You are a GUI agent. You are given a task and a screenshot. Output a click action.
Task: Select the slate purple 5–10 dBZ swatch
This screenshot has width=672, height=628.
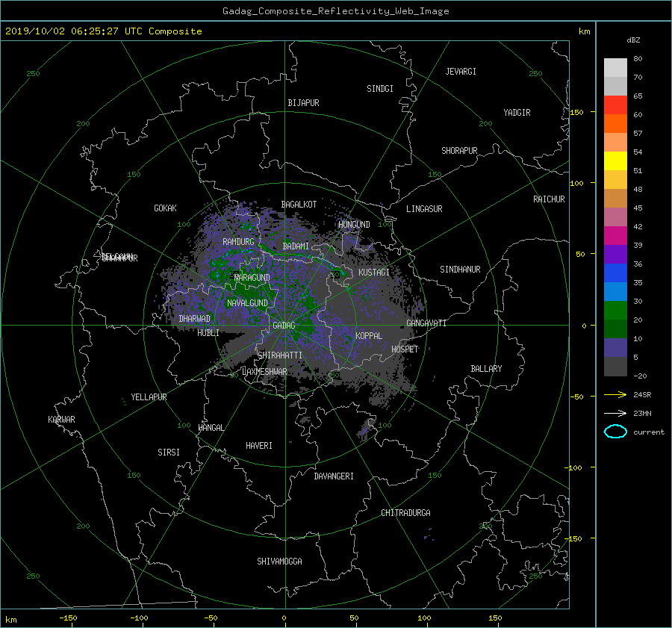[x=615, y=348]
